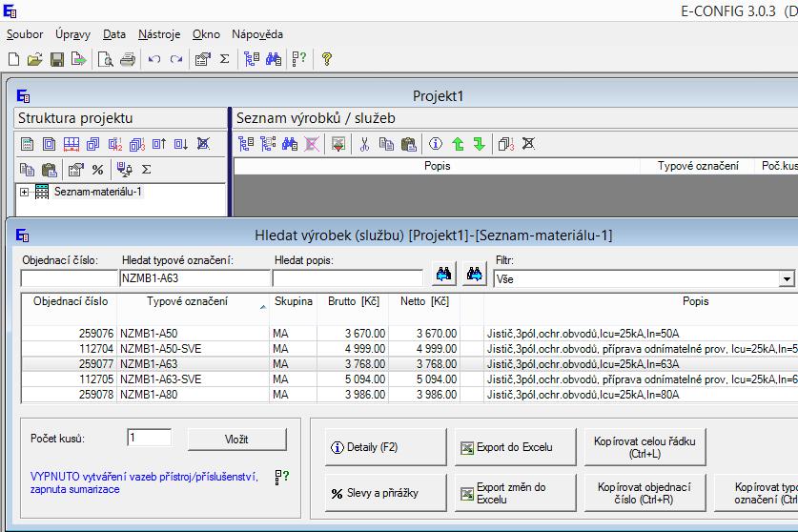Click the Detaily (F2) button
This screenshot has height=532, width=798.
[386, 447]
